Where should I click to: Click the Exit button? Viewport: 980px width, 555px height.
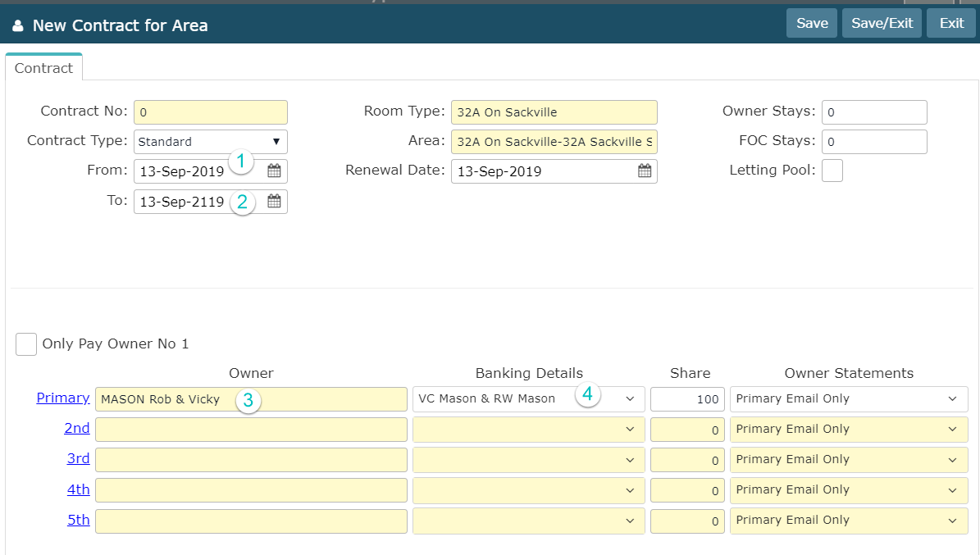point(951,23)
